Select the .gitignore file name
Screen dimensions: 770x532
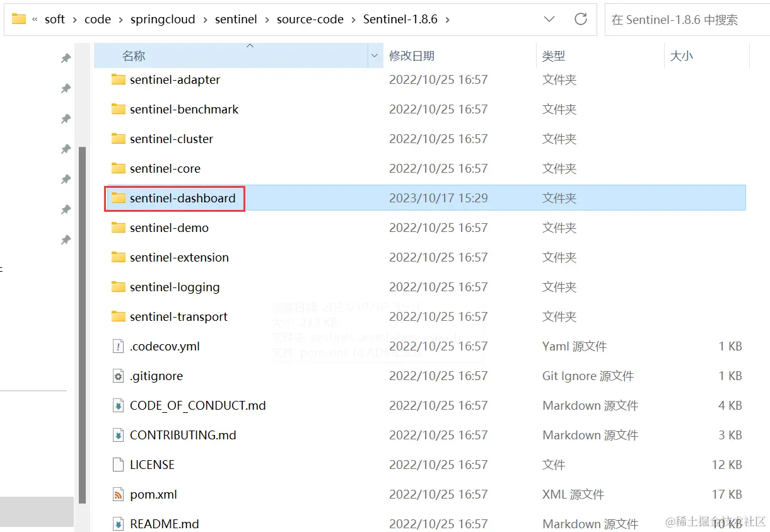click(x=156, y=376)
